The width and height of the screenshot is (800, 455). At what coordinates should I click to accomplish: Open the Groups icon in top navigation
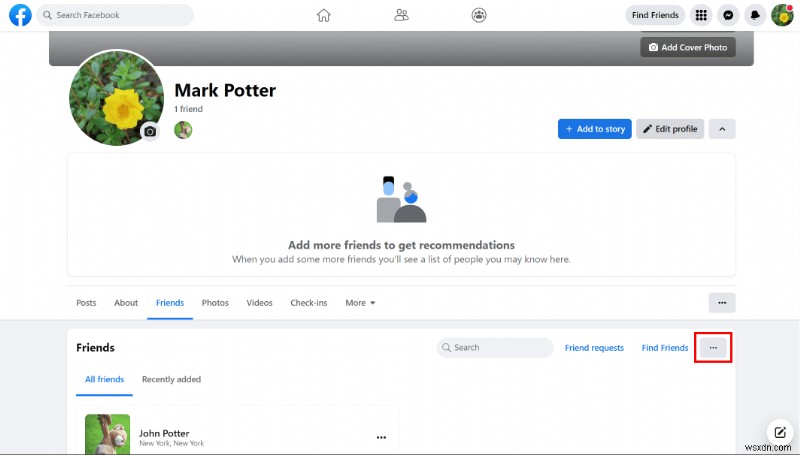(x=479, y=15)
